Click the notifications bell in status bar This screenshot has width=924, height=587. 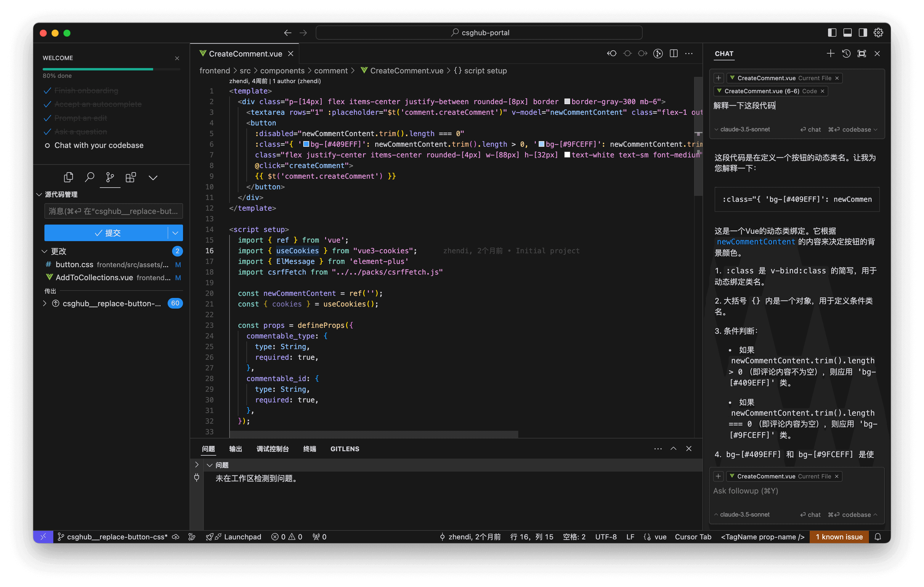point(878,537)
